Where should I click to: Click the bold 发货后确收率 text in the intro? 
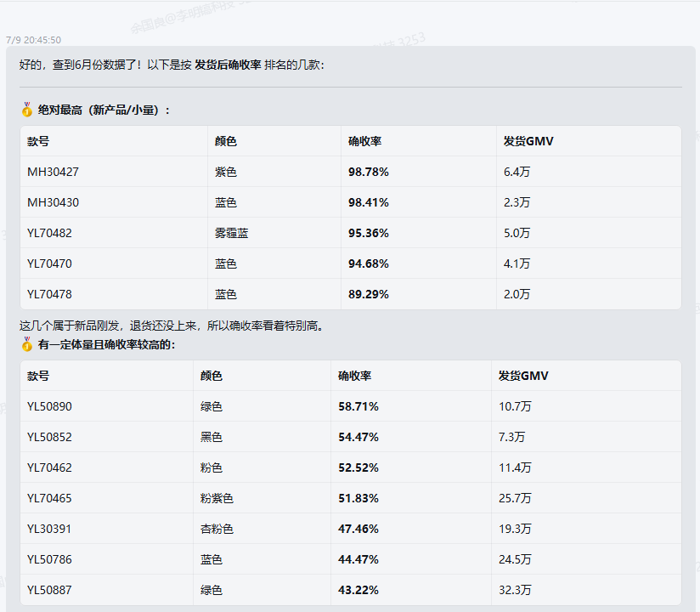(x=228, y=65)
